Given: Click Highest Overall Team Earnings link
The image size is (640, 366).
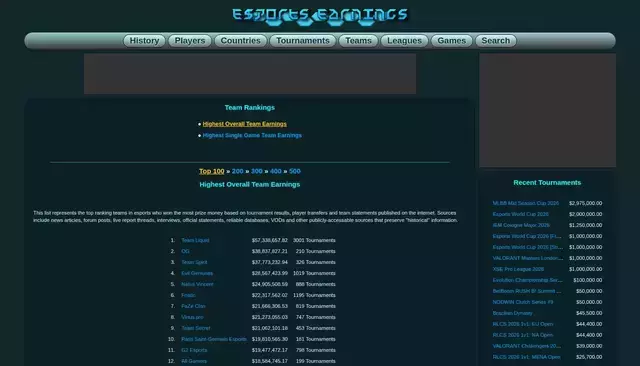Looking at the screenshot, I should pyautogui.click(x=244, y=124).
